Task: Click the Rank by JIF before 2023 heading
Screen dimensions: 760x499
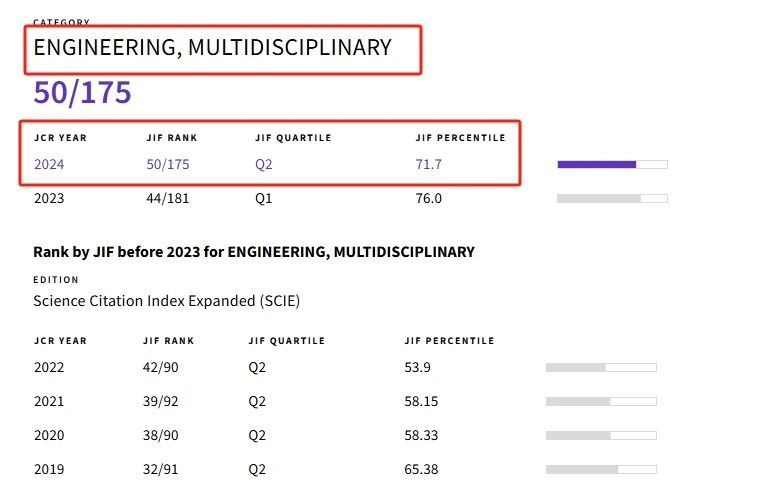Action: tap(254, 252)
